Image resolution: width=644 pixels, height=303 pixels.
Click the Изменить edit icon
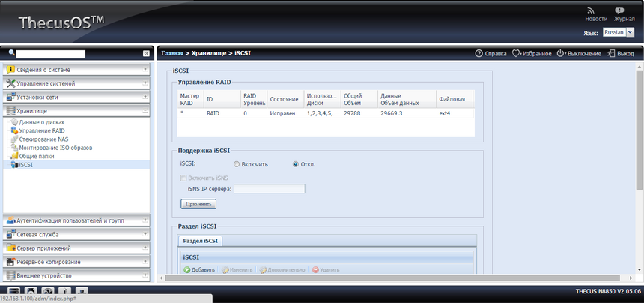pyautogui.click(x=225, y=270)
